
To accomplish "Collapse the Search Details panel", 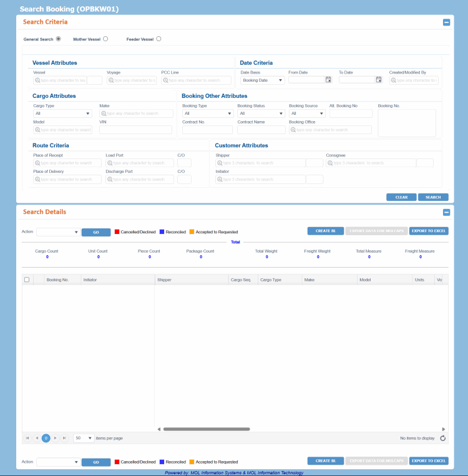I will pos(446,213).
